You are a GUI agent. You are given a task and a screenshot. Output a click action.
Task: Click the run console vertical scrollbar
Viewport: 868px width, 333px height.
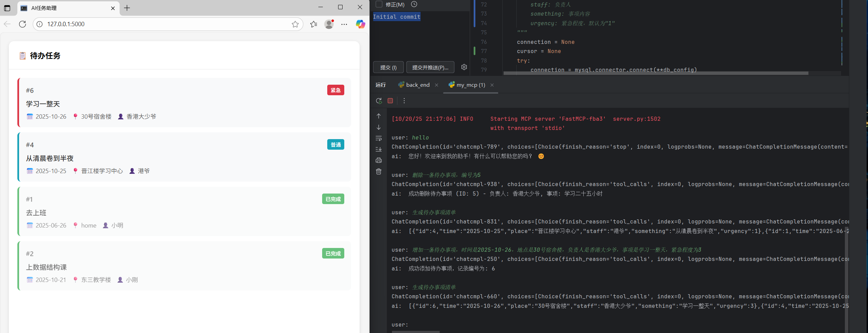click(x=846, y=280)
